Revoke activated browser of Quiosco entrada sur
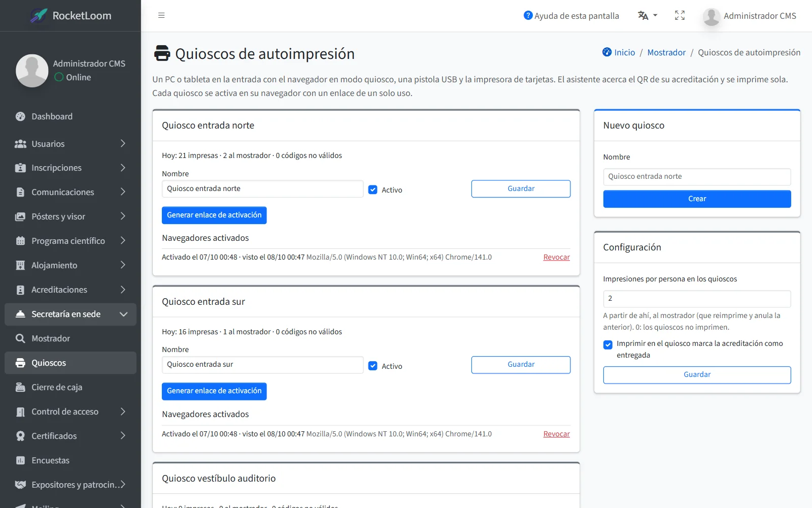This screenshot has height=508, width=812. [x=556, y=434]
